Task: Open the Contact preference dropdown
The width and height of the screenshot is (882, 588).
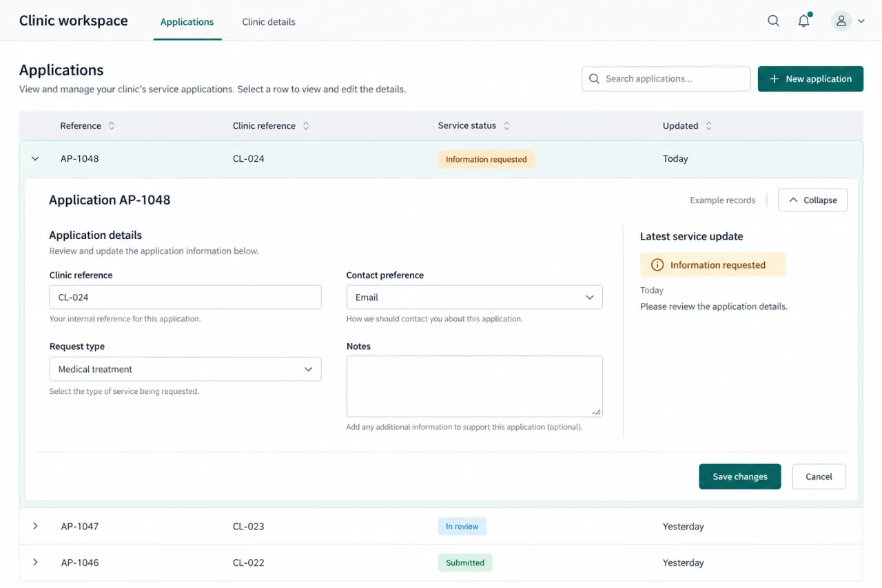Action: (474, 297)
